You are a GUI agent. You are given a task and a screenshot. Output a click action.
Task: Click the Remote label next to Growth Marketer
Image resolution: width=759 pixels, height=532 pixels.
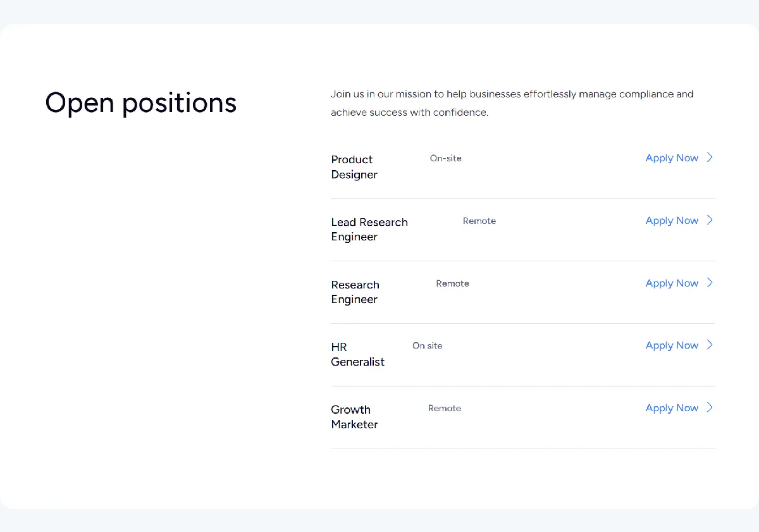pos(445,408)
